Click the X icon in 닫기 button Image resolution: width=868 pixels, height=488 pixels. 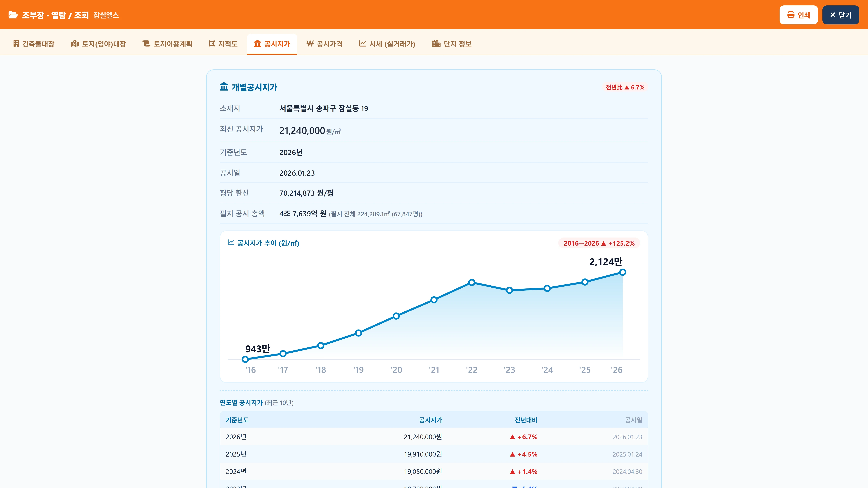tap(833, 15)
